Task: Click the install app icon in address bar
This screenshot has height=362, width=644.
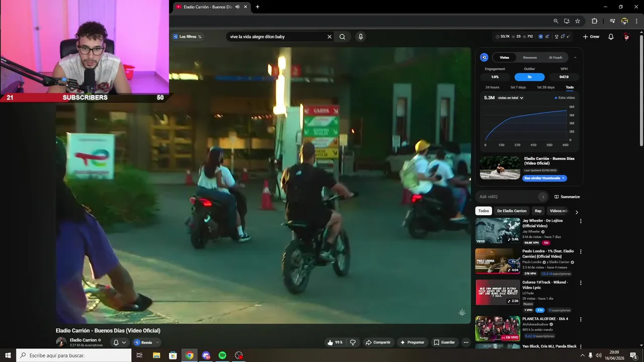Action: pyautogui.click(x=567, y=21)
